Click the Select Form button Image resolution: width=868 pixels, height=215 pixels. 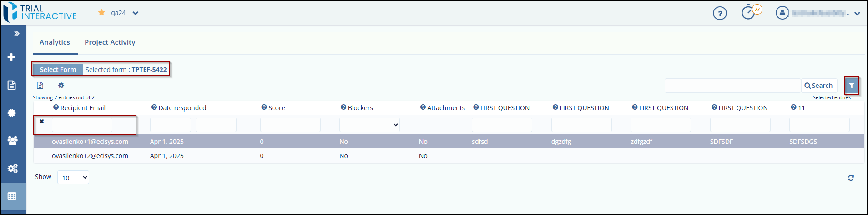pos(58,70)
